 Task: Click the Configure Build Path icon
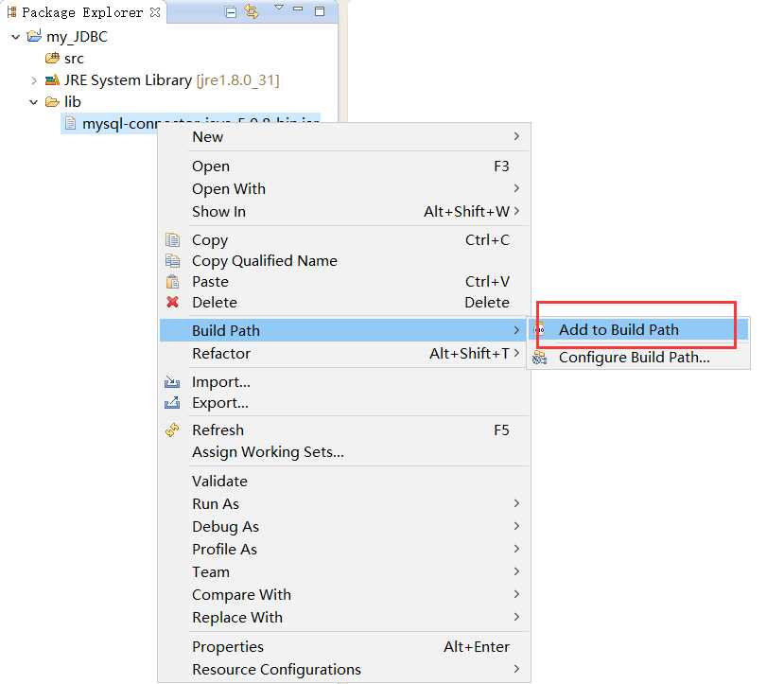[x=539, y=358]
